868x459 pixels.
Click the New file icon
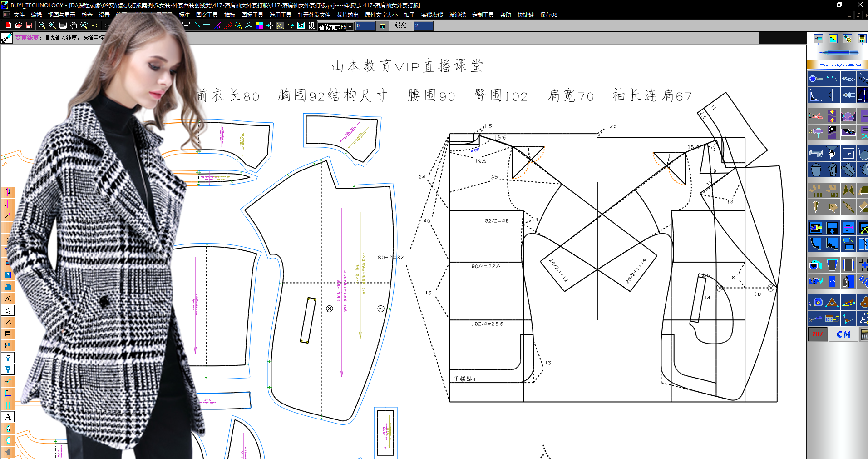(x=8, y=25)
